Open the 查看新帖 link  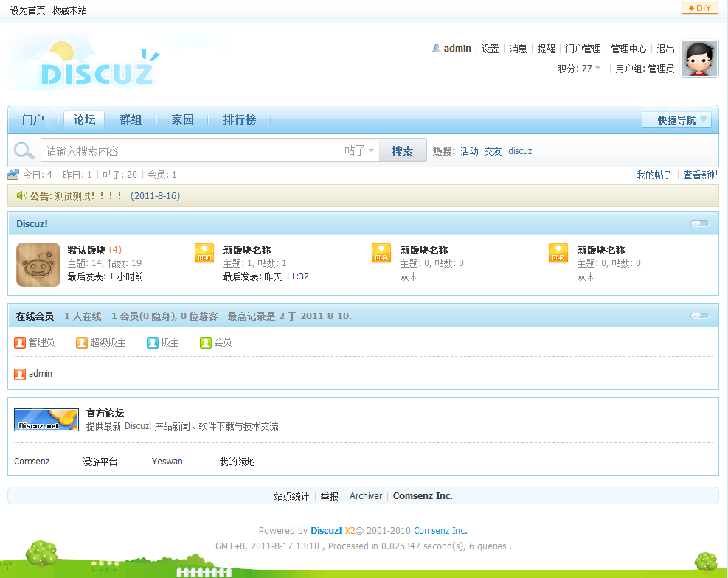[x=701, y=175]
